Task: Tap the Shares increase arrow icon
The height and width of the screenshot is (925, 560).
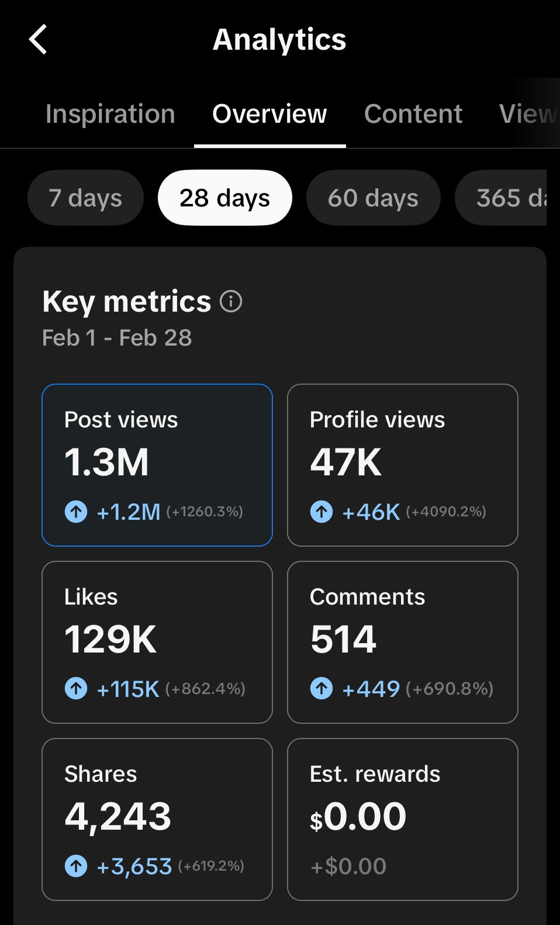Action: point(76,866)
